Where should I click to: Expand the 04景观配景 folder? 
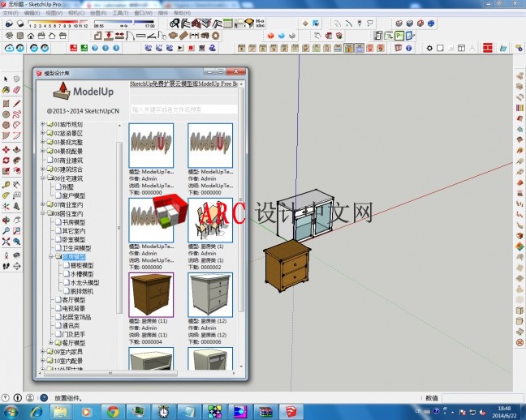click(43, 151)
